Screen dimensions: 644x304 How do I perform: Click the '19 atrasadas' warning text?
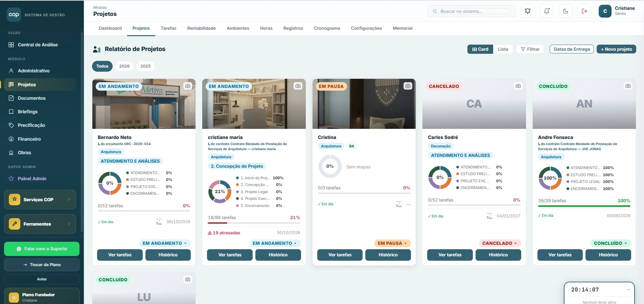[224, 233]
